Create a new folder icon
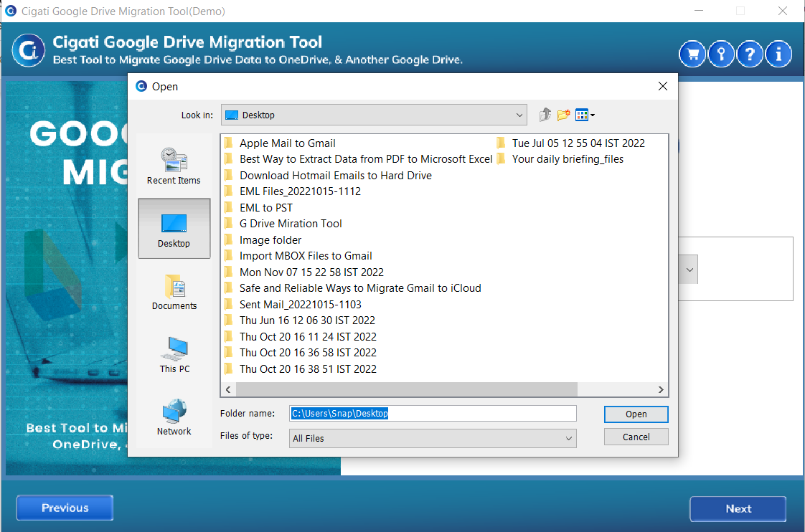This screenshot has height=532, width=805. tap(564, 115)
